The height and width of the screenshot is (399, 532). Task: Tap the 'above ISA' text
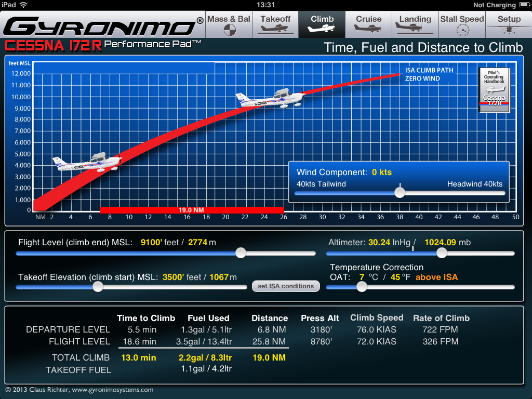tap(436, 277)
